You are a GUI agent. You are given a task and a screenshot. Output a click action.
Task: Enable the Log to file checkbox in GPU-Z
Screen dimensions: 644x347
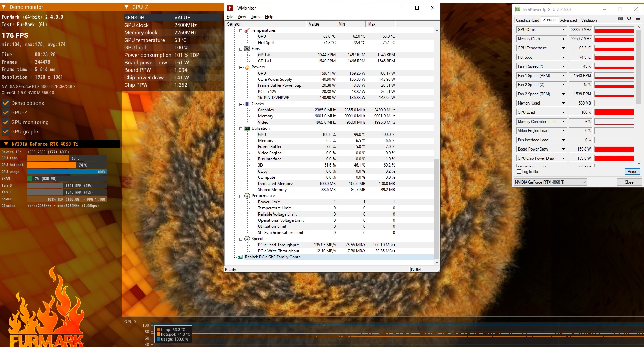click(x=519, y=172)
